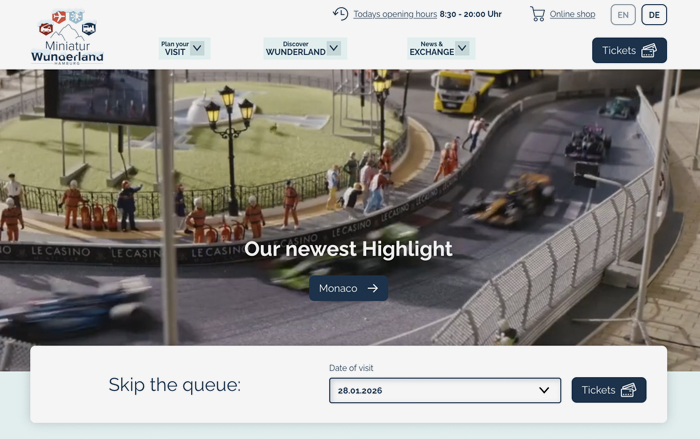Viewport: 700px width, 439px height.
Task: Go to the Online shop link
Action: coord(572,15)
